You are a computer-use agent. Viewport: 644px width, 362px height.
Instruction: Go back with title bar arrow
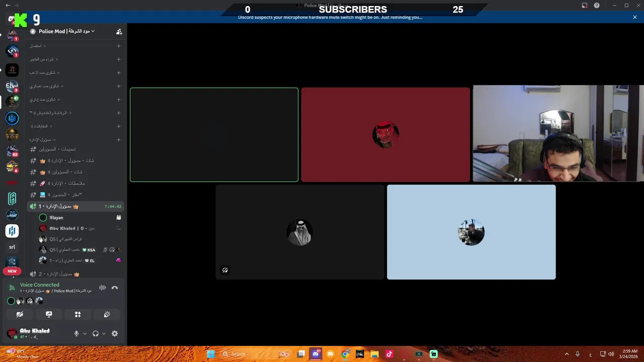pyautogui.click(x=8, y=5)
